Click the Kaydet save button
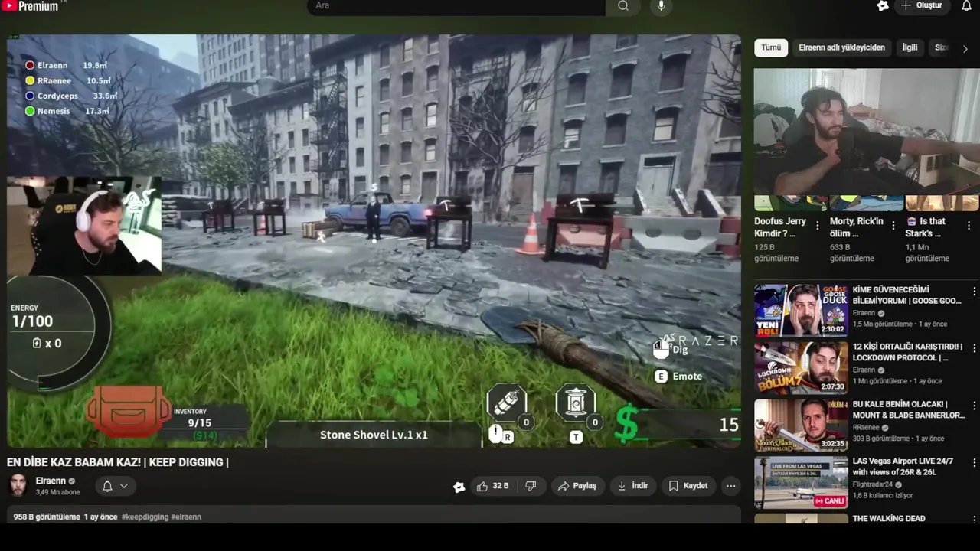Screen dimensions: 980x551 tap(688, 486)
